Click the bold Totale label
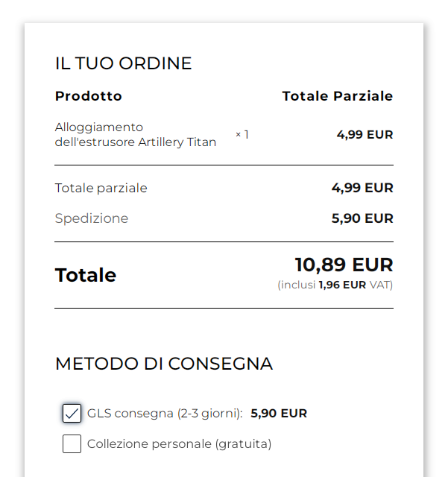448x477 pixels. click(86, 275)
